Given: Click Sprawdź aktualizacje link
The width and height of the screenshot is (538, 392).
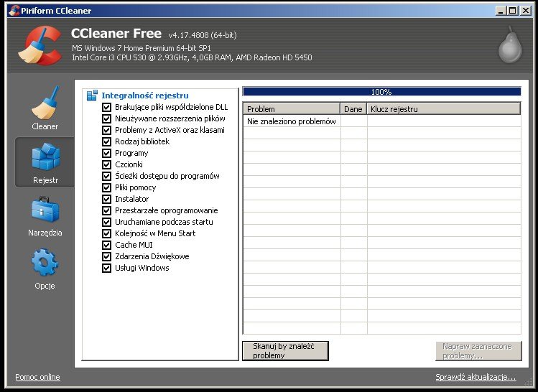Looking at the screenshot, I should pos(476,377).
